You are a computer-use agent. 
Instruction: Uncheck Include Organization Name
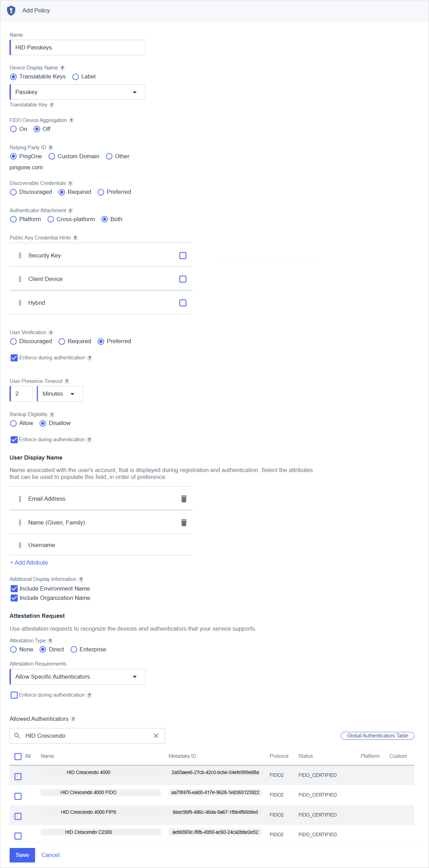coord(14,598)
